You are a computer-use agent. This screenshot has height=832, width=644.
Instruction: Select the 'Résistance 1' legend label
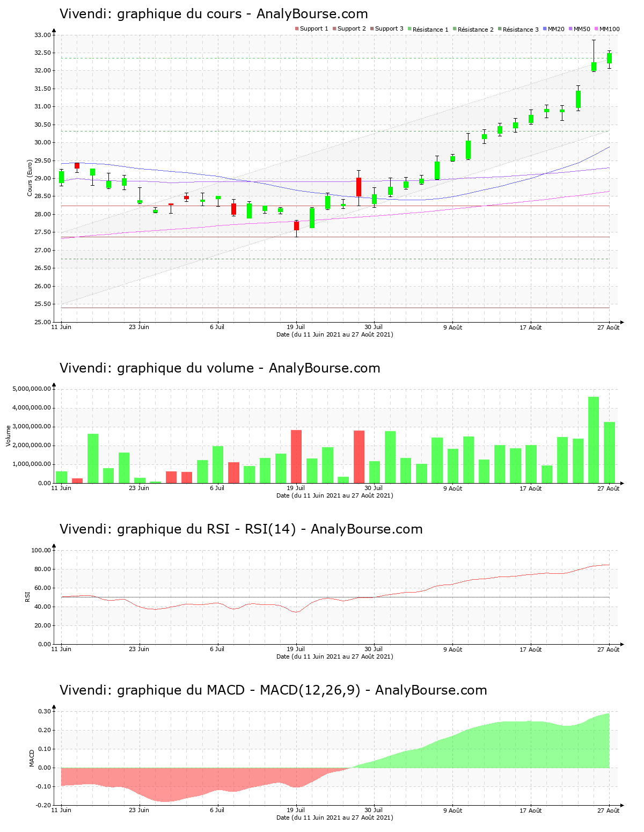[430, 29]
